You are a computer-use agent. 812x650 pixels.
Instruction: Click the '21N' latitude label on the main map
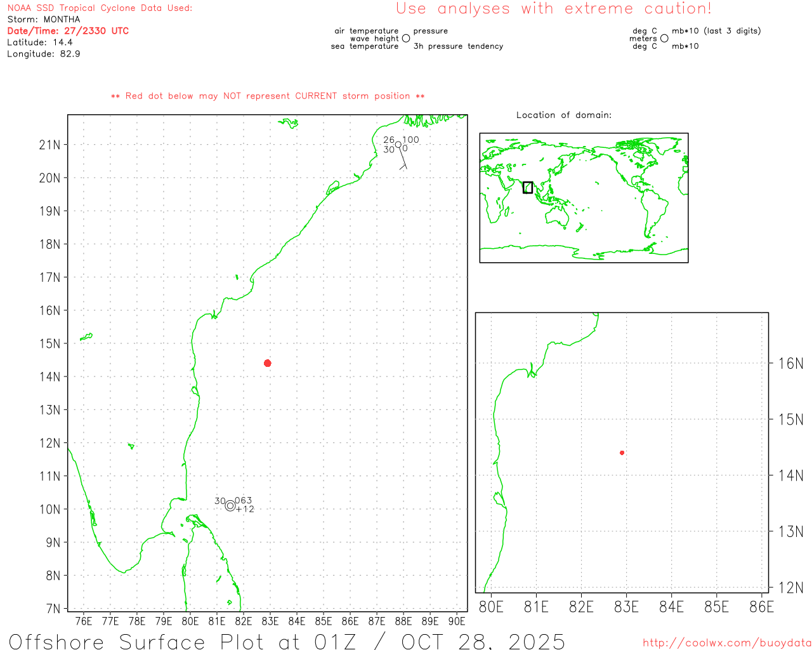tap(49, 145)
